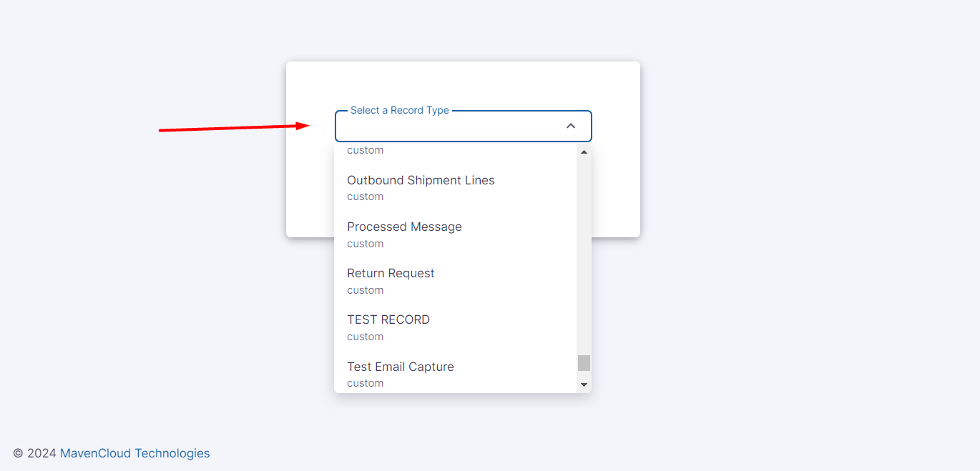Image resolution: width=980 pixels, height=471 pixels.
Task: Select Return Request record type
Action: click(x=391, y=274)
